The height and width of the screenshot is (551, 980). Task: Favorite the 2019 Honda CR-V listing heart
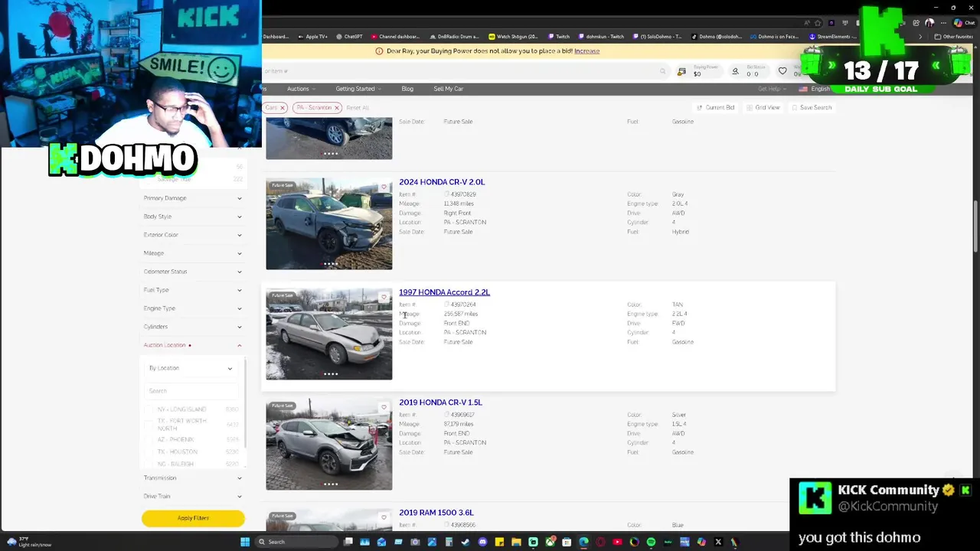pyautogui.click(x=384, y=407)
